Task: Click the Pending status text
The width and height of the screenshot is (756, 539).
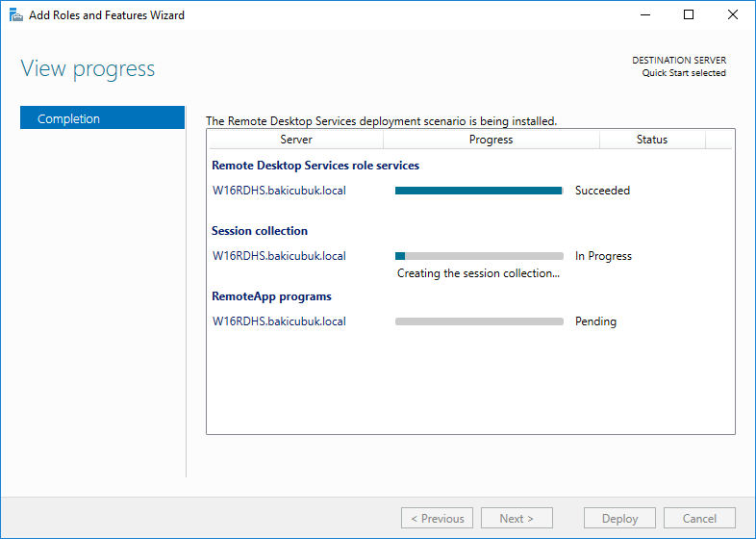Action: 595,321
